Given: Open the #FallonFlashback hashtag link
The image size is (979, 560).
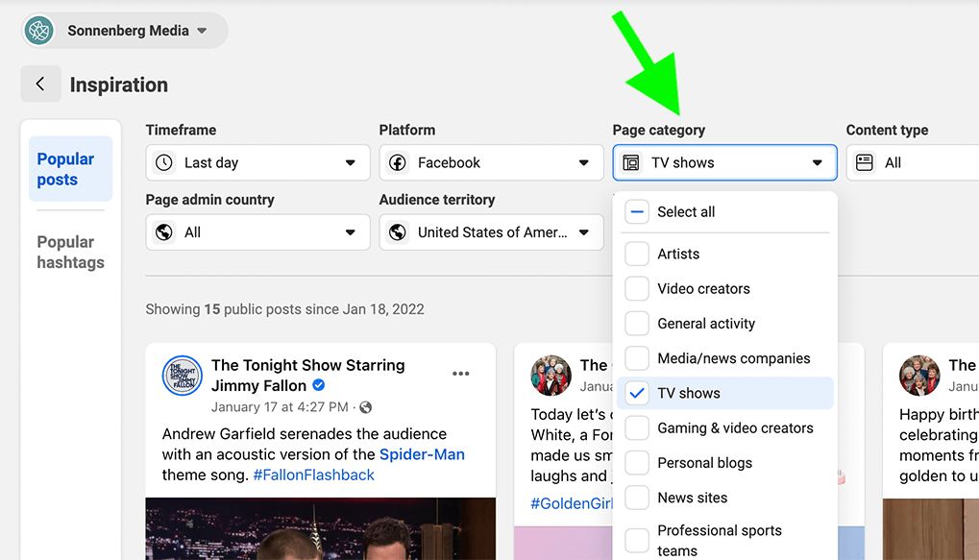Looking at the screenshot, I should [313, 475].
